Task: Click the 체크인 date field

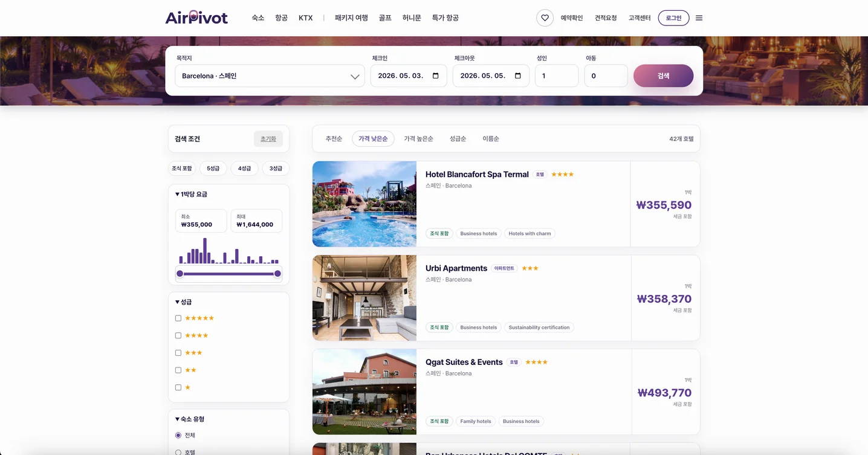Action: pos(409,76)
